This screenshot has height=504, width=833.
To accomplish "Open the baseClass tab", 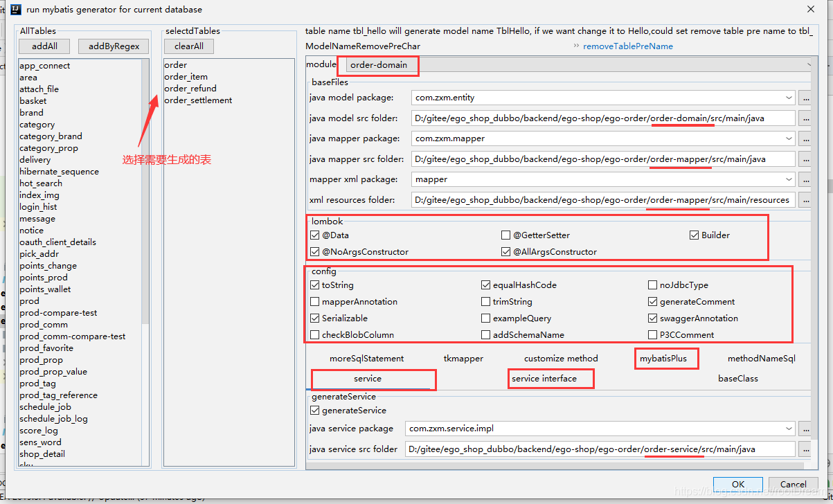I will tap(738, 379).
